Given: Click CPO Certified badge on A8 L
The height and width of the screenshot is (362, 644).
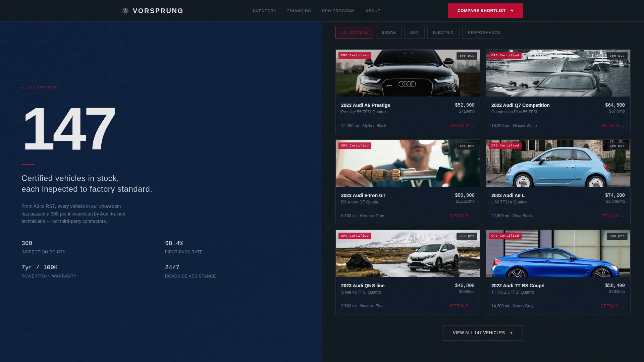Looking at the screenshot, I should tap(505, 146).
